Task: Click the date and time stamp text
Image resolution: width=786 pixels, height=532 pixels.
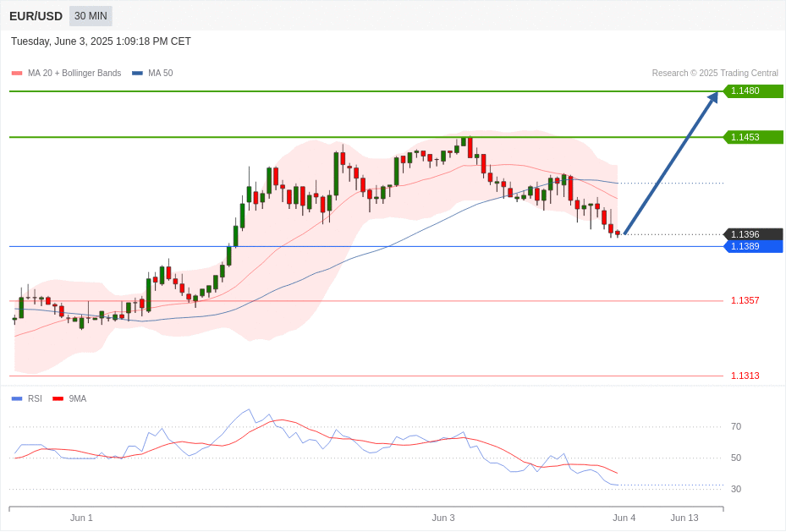Action: point(101,41)
